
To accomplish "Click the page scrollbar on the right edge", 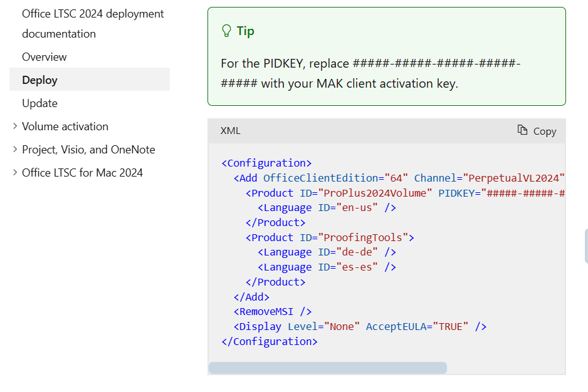I will coord(585,245).
